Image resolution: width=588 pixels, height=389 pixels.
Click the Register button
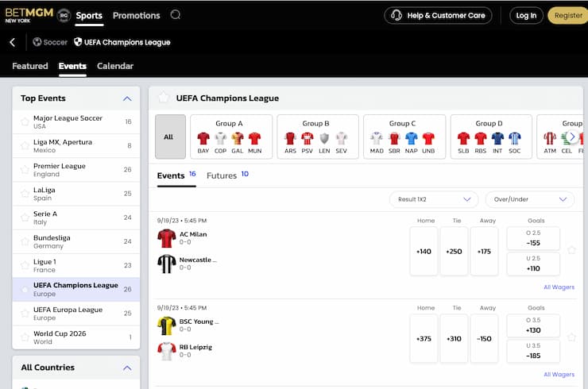(x=567, y=15)
